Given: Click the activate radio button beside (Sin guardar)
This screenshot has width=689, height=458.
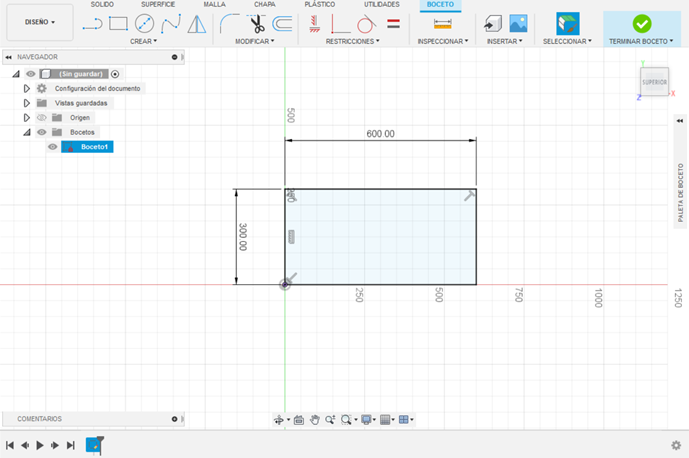Looking at the screenshot, I should 115,74.
